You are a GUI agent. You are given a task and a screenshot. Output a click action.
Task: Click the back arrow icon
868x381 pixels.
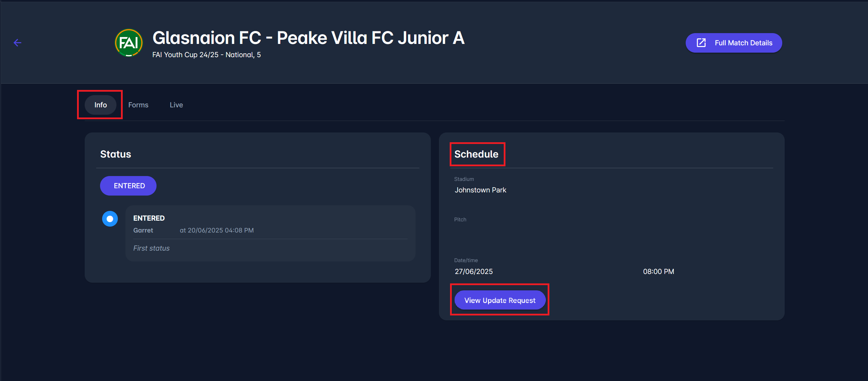click(x=17, y=43)
